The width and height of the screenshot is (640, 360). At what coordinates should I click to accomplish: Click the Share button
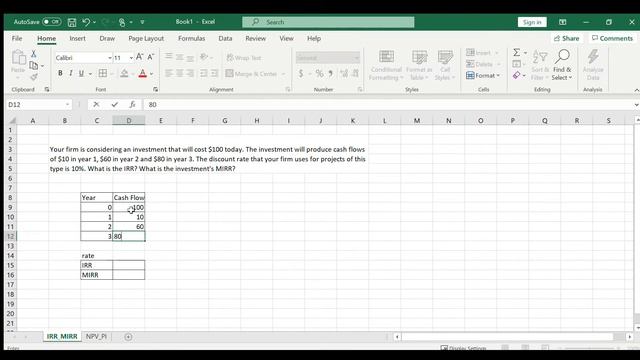567,38
